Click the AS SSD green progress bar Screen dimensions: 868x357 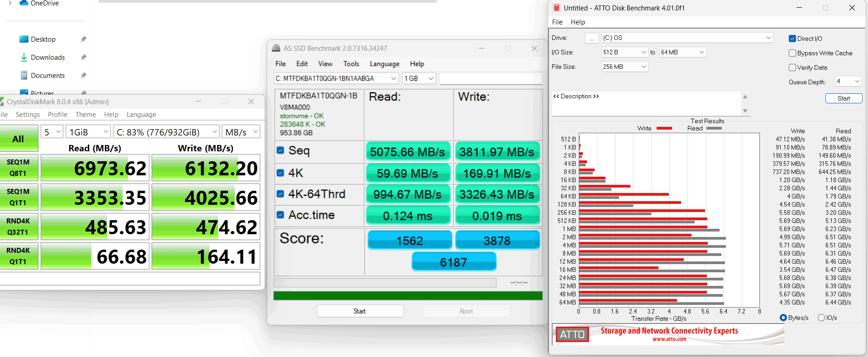(x=408, y=296)
